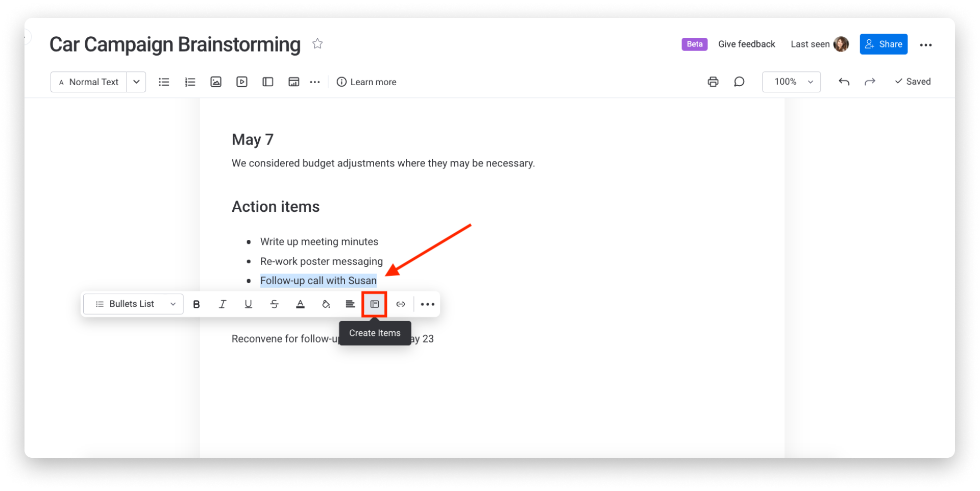Open the Bullets List dropdown

click(134, 304)
